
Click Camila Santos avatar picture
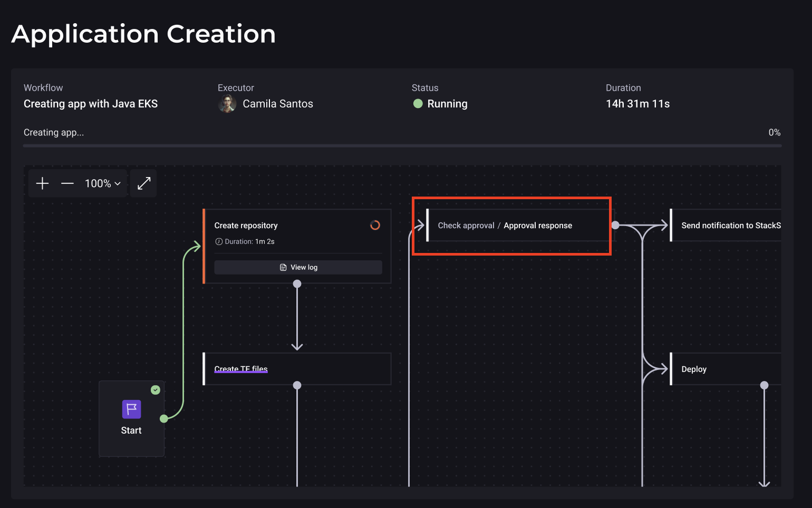click(x=227, y=104)
